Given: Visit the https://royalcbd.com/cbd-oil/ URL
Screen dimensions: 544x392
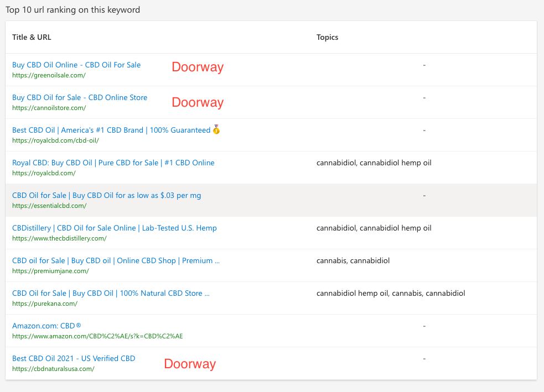Looking at the screenshot, I should pos(55,140).
